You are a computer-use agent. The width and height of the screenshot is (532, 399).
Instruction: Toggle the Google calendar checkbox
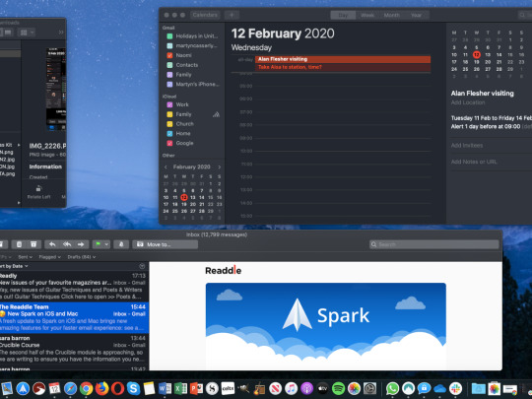(x=169, y=143)
